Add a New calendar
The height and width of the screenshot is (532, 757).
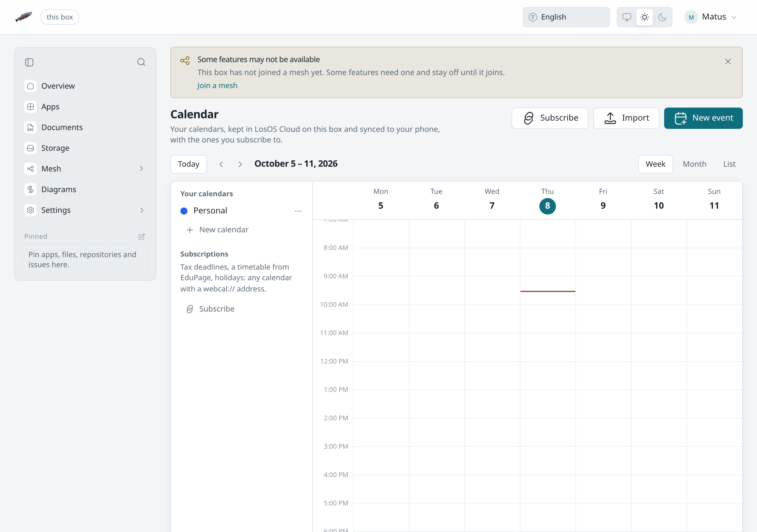tap(218, 230)
